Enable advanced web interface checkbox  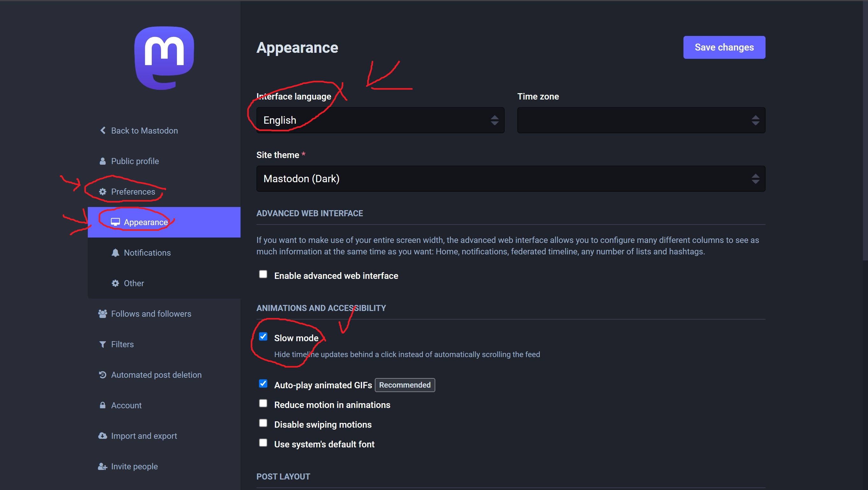(263, 274)
